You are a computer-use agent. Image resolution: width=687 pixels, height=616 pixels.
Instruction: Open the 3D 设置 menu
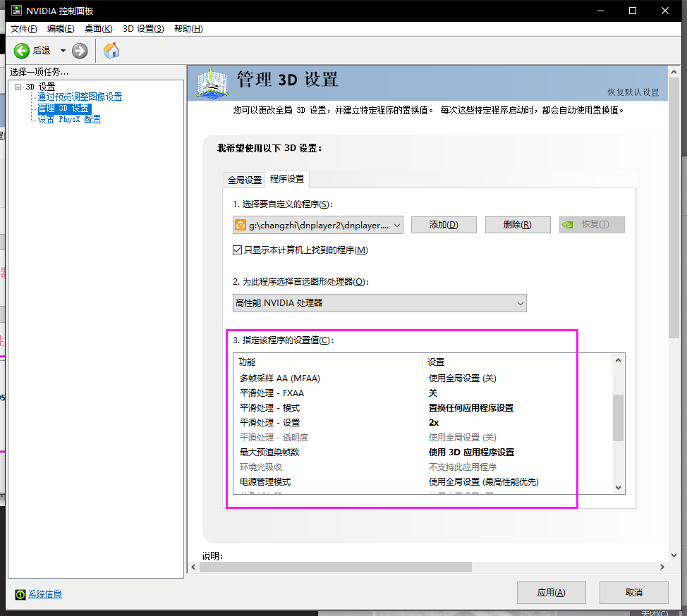click(x=143, y=29)
